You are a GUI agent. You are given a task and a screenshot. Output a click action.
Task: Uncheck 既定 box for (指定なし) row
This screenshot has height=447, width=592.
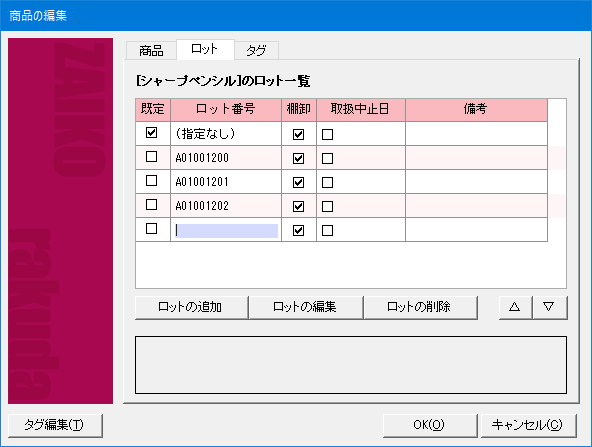point(151,133)
